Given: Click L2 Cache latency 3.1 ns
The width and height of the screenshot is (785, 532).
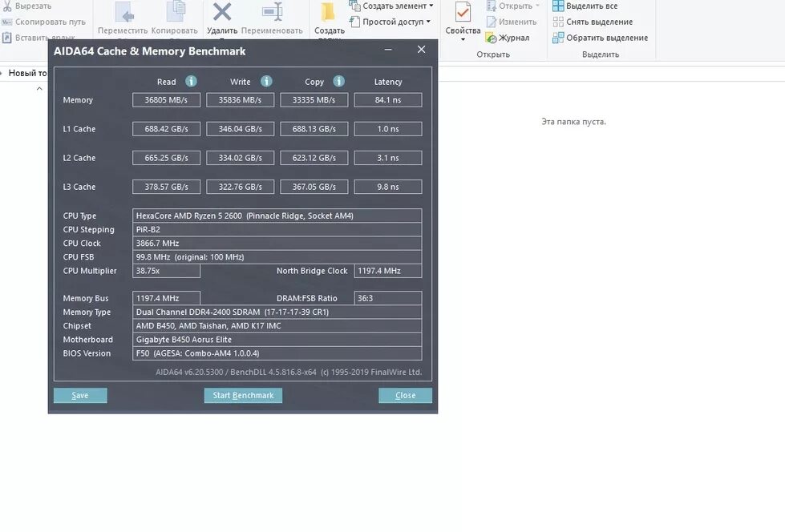Looking at the screenshot, I should point(388,158).
